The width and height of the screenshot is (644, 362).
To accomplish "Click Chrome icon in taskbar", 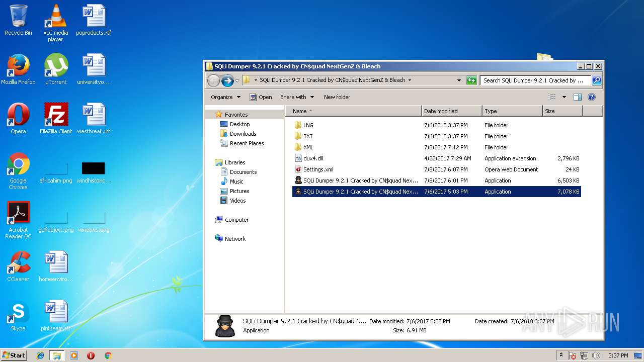I will point(108,355).
